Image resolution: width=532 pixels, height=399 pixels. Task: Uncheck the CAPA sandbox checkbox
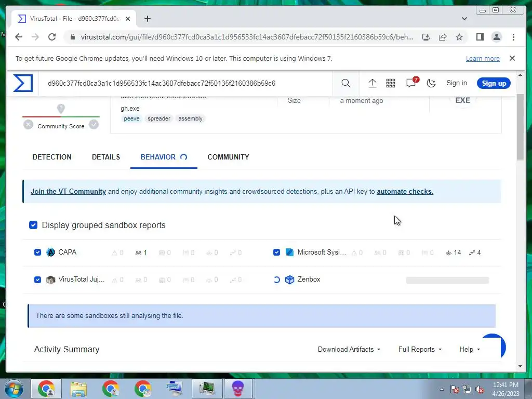37,252
